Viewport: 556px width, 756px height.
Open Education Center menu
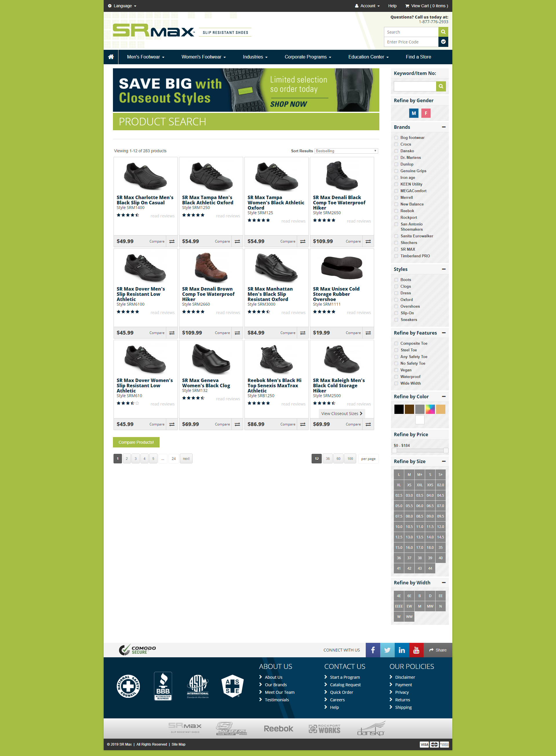[x=369, y=57]
